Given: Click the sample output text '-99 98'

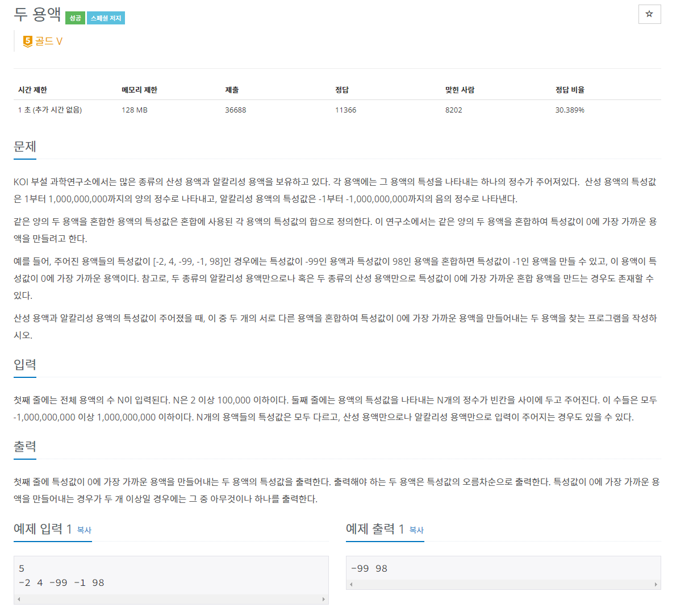Looking at the screenshot, I should [369, 568].
